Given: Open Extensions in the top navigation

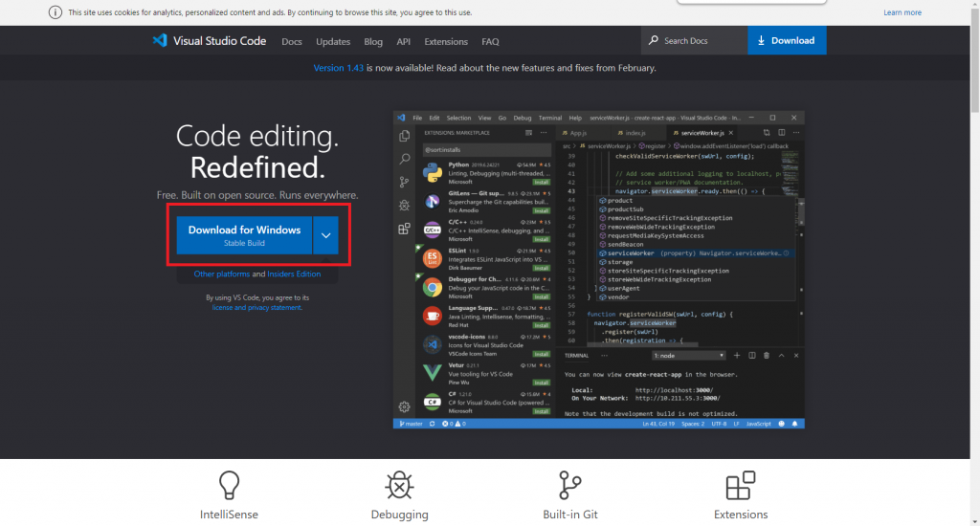Looking at the screenshot, I should pyautogui.click(x=446, y=41).
